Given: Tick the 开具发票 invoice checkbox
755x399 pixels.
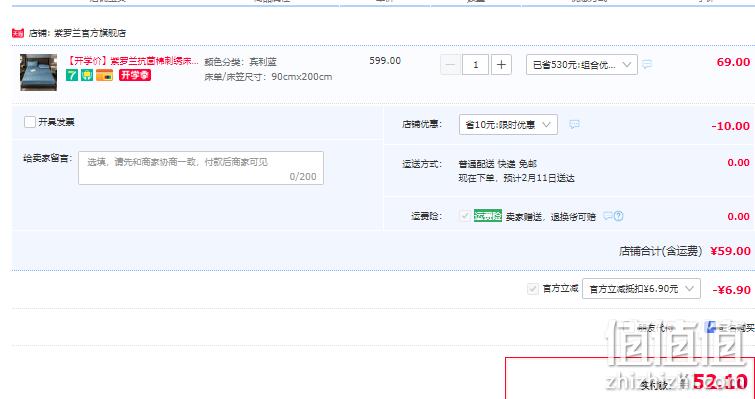Looking at the screenshot, I should [30, 122].
